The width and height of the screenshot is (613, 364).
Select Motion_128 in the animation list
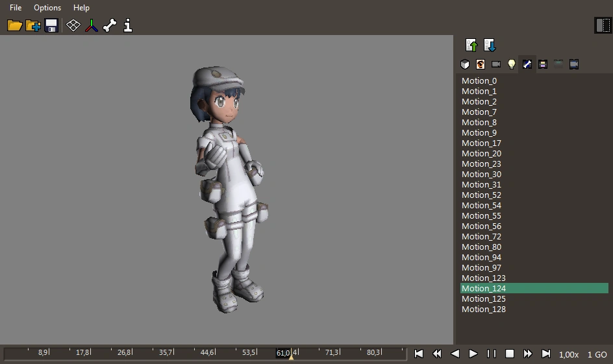pos(484,309)
